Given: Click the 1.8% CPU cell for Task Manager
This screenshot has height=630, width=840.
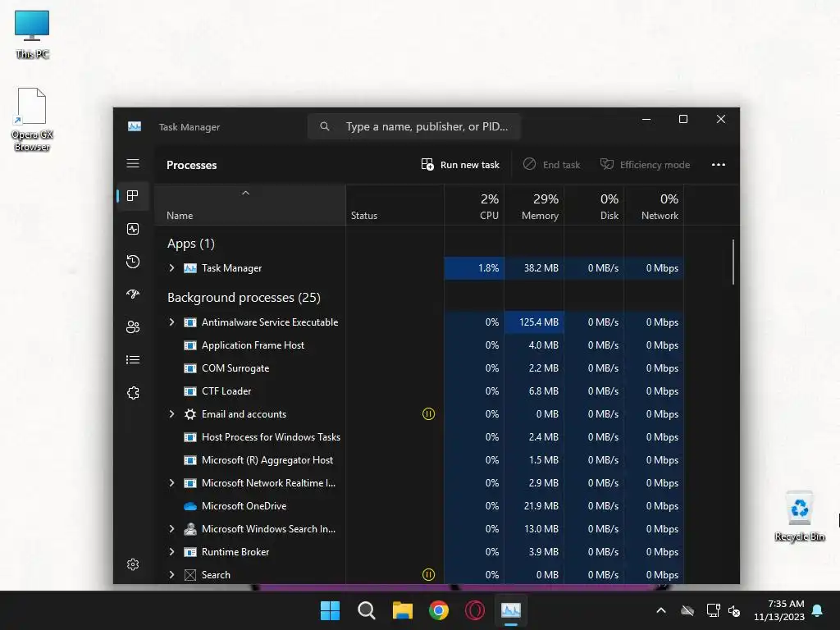Looking at the screenshot, I should 474,268.
